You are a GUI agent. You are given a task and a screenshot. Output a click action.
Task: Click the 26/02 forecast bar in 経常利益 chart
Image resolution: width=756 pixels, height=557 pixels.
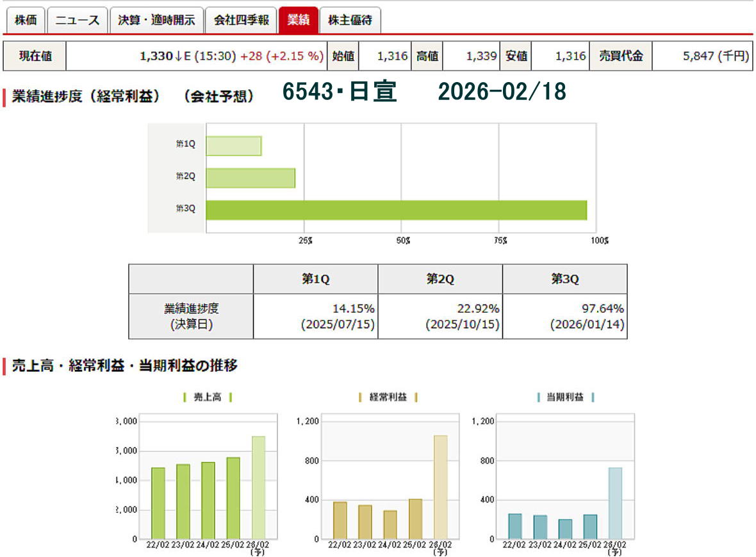pos(440,487)
